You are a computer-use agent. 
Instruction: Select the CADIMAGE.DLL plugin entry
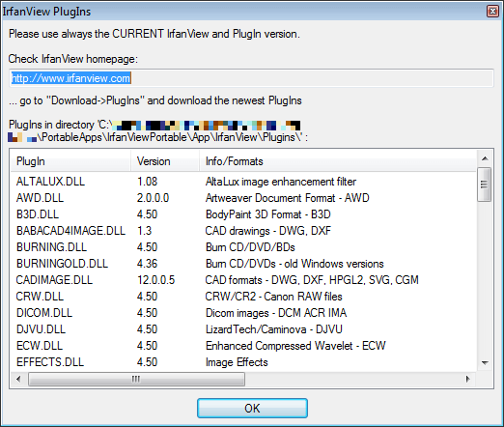coord(54,280)
